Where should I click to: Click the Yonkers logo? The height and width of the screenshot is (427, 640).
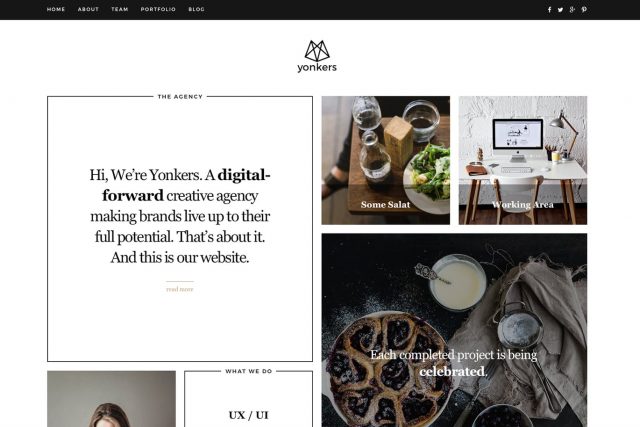click(317, 56)
